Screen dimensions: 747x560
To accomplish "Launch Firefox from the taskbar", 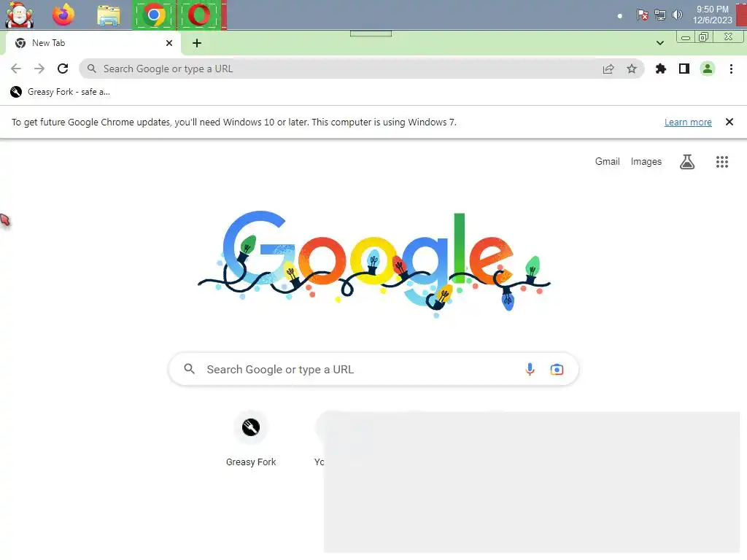I will click(x=63, y=15).
